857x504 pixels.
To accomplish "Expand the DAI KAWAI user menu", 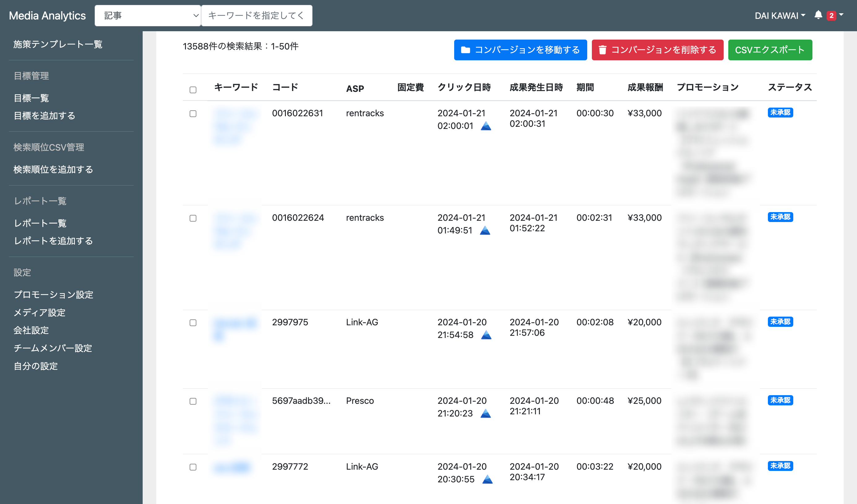I will [x=779, y=16].
